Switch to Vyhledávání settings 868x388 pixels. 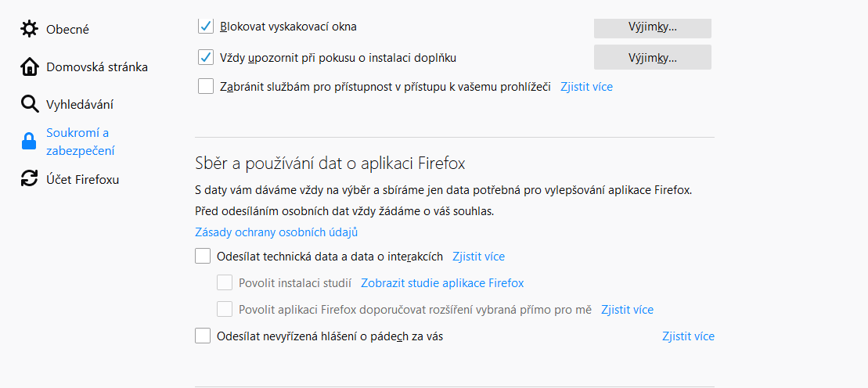pyautogui.click(x=80, y=104)
